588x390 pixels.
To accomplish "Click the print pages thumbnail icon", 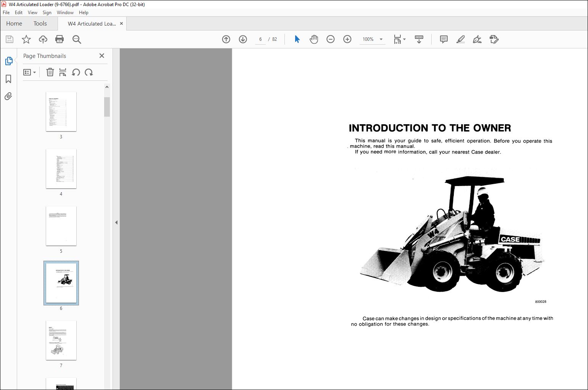I will pos(63,72).
